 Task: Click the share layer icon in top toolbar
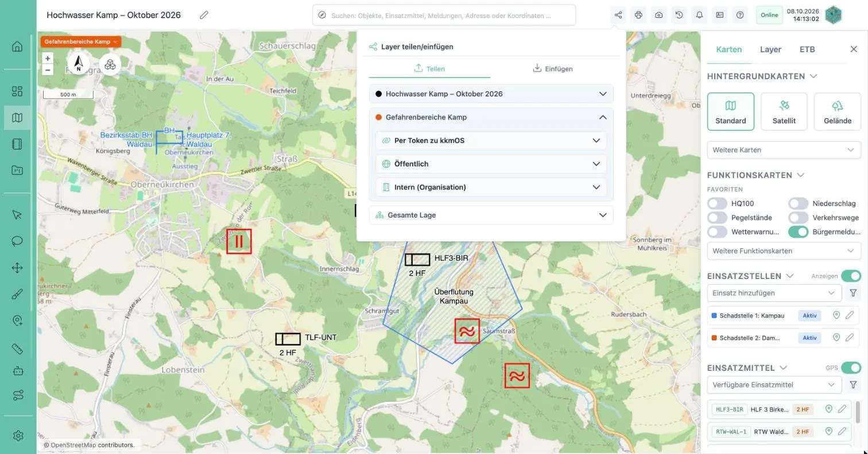618,15
